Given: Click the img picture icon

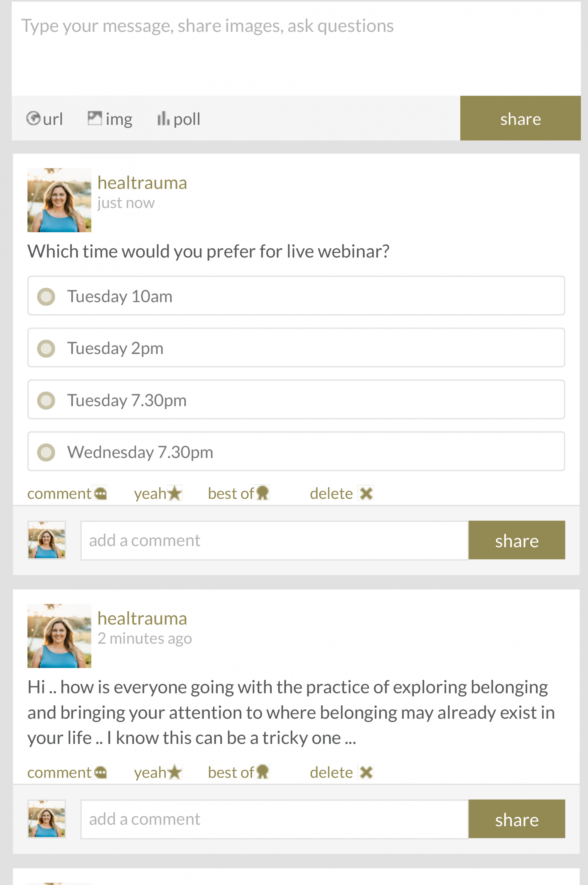Looking at the screenshot, I should (95, 118).
